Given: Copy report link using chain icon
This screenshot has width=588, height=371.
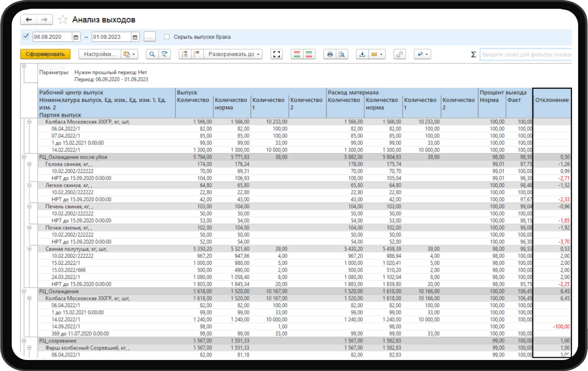Looking at the screenshot, I should [x=399, y=54].
